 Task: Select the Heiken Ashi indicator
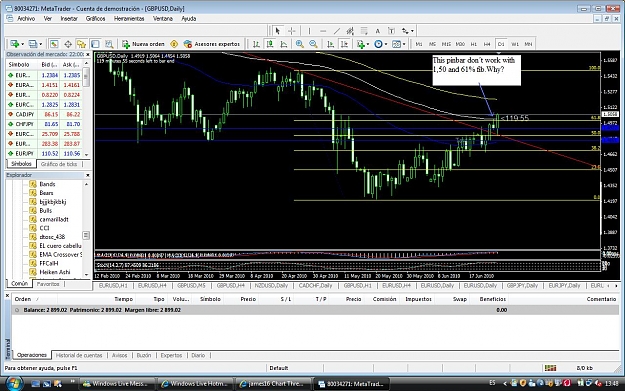(x=55, y=272)
